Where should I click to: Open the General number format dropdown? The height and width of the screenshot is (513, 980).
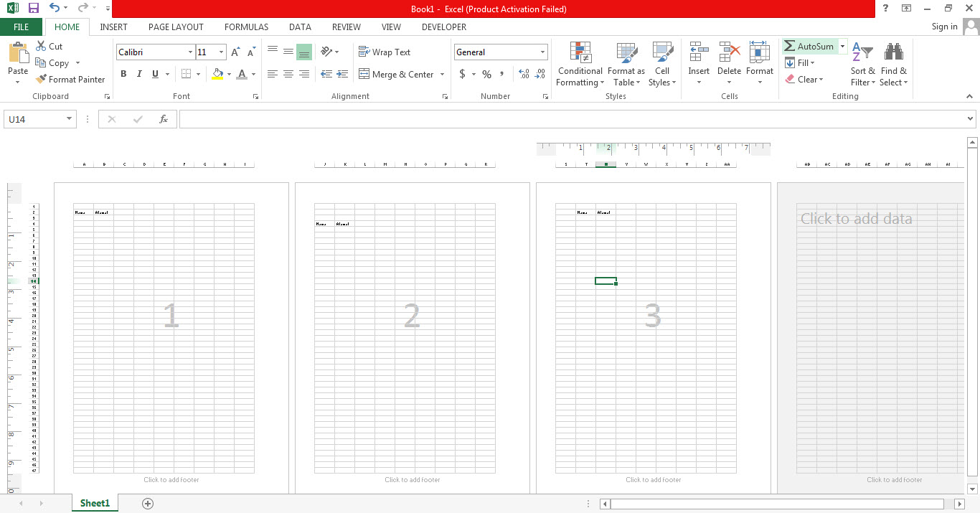542,52
